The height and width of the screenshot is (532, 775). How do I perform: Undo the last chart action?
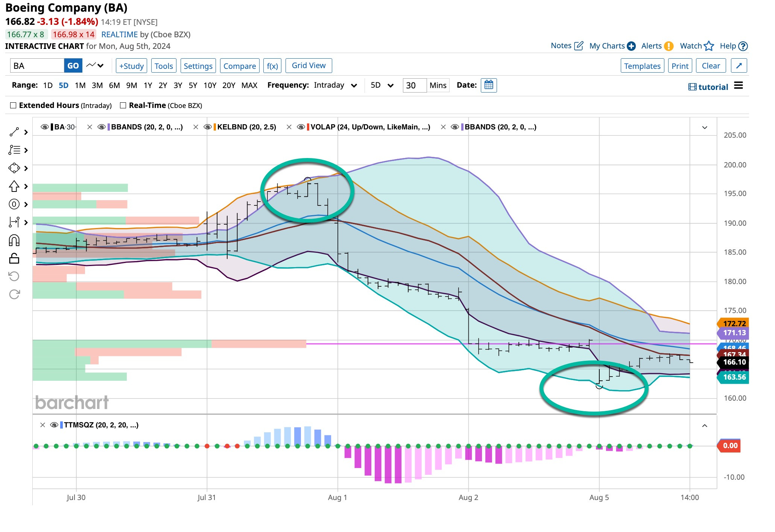tap(14, 277)
